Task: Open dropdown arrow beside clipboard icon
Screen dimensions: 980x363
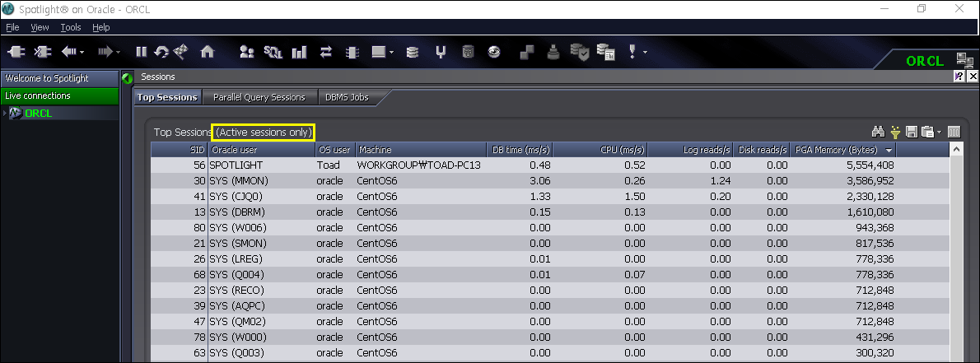Action: [x=939, y=133]
